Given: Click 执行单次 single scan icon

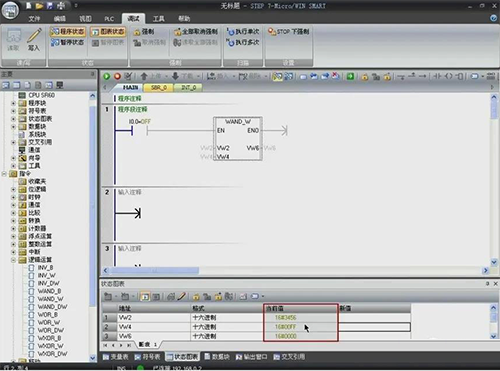Looking at the screenshot, I should click(230, 32).
